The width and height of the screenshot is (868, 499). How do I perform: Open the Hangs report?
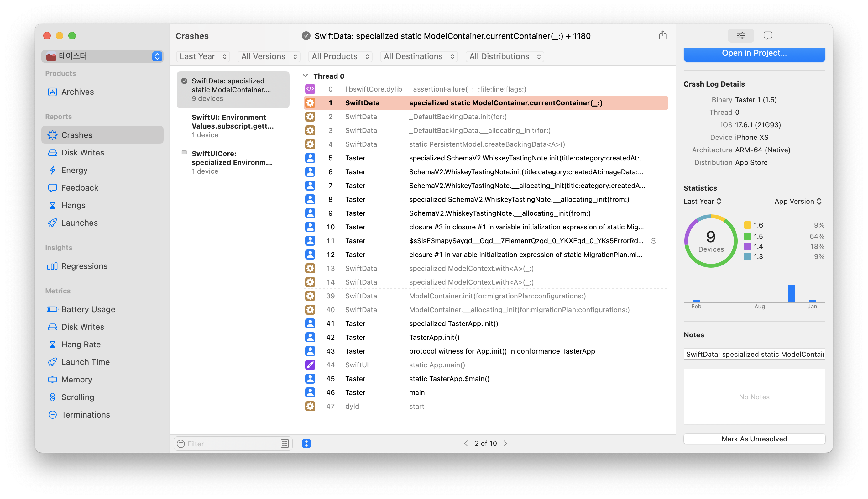102,205
